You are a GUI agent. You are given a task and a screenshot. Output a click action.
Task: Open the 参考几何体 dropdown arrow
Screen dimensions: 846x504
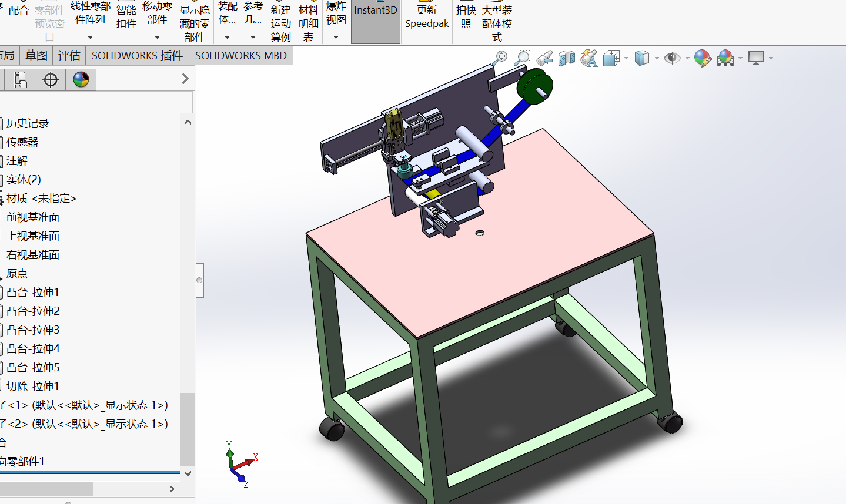[x=253, y=38]
